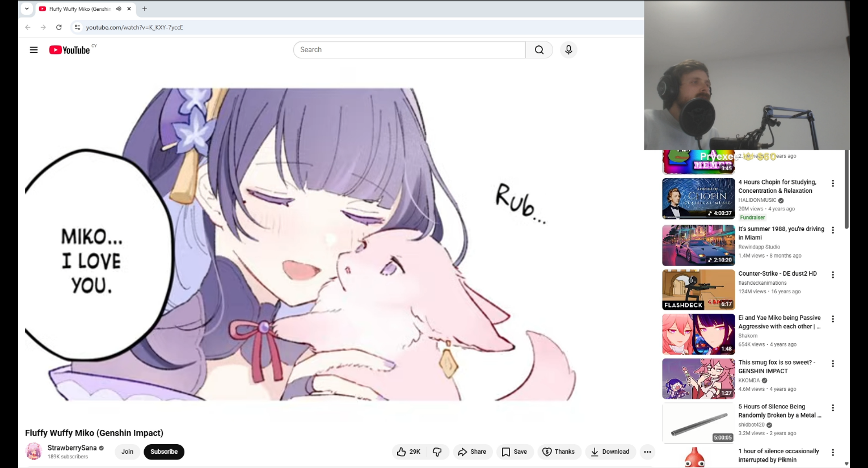Visit the flashdeckanimations channel

tap(762, 283)
